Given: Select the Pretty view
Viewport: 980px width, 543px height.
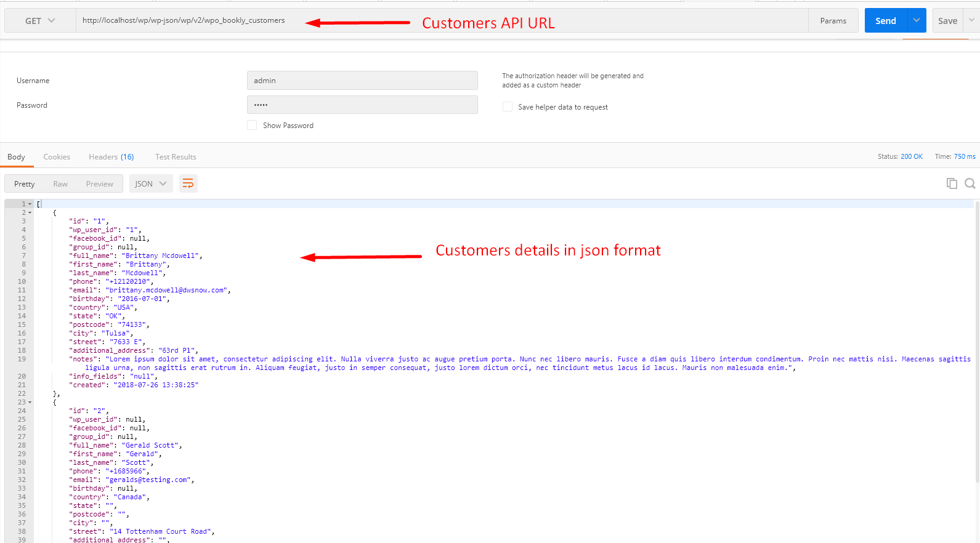Looking at the screenshot, I should click(x=25, y=184).
